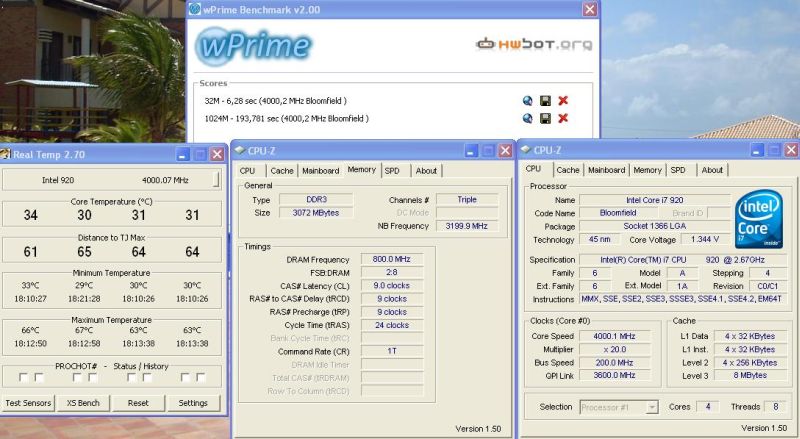Click the Real Temp title bar icon

coord(6,154)
